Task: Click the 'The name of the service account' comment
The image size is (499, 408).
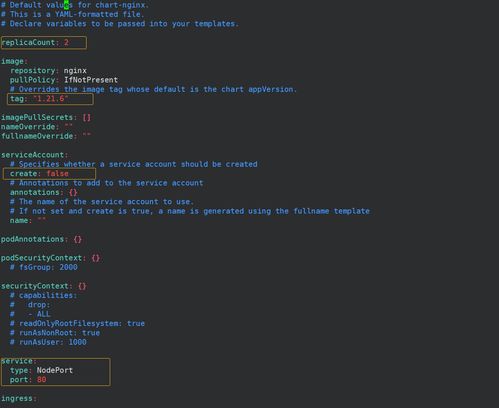Action: tap(102, 202)
